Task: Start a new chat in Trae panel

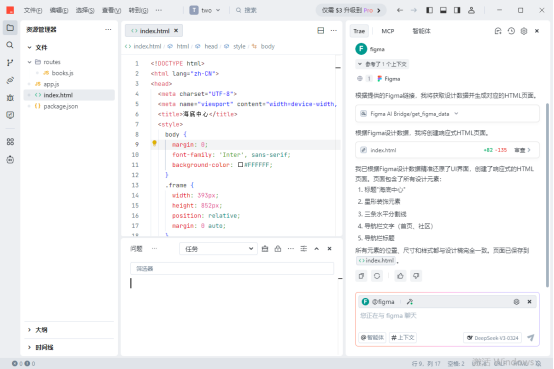Action: (x=498, y=31)
